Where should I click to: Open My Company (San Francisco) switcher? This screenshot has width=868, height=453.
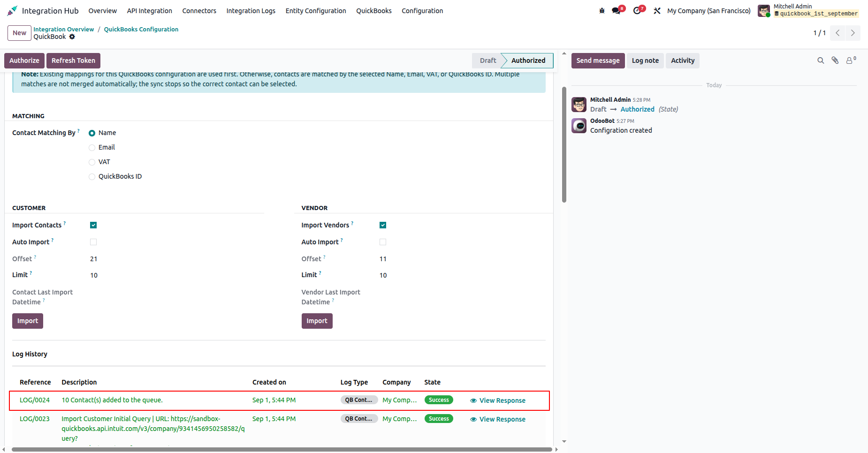(709, 11)
